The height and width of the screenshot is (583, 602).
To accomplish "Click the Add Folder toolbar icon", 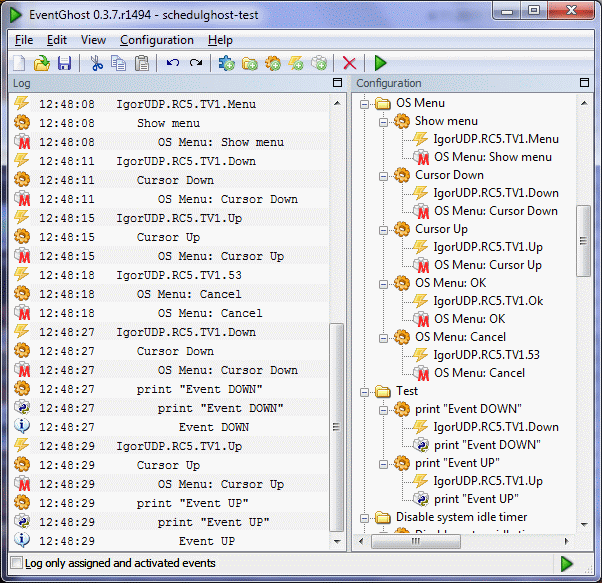I will tap(250, 63).
